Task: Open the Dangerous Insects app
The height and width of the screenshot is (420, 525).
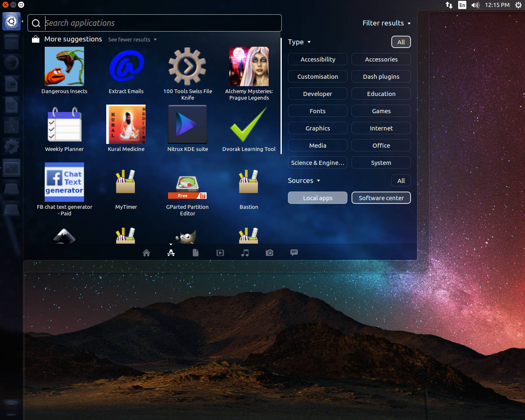Action: click(x=64, y=70)
